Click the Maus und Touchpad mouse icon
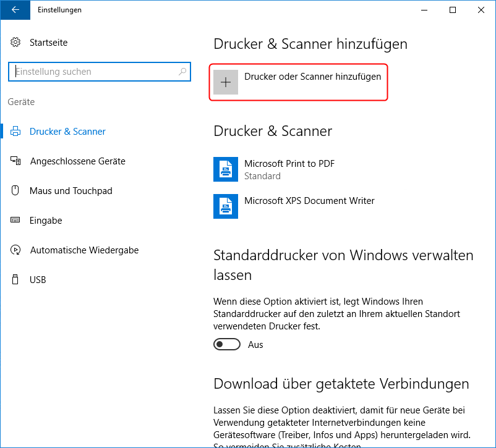Screen dimensions: 496x448 click(15, 191)
